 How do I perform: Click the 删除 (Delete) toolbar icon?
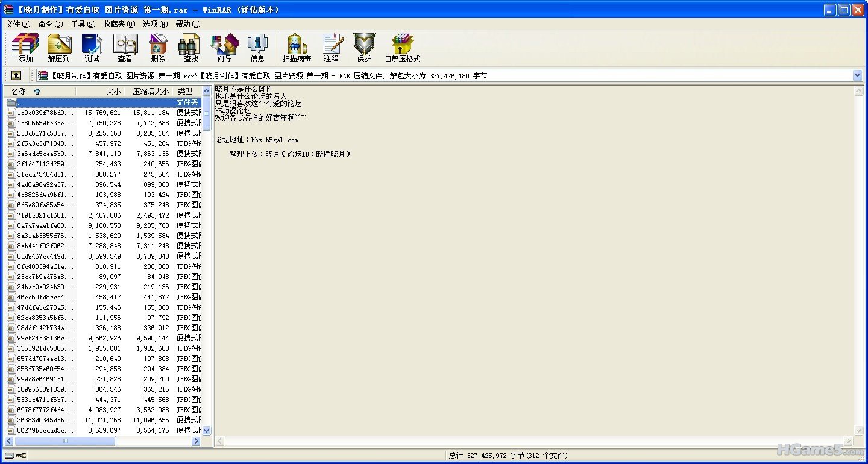coord(158,48)
